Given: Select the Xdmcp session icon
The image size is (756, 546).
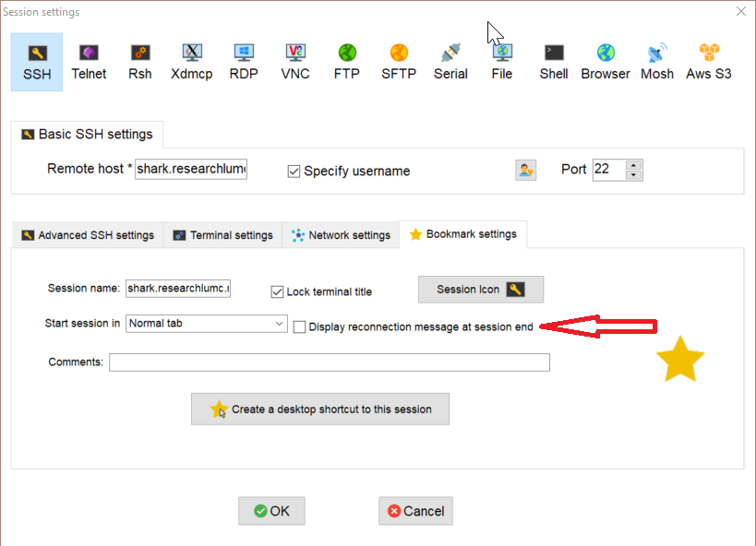Looking at the screenshot, I should [192, 62].
